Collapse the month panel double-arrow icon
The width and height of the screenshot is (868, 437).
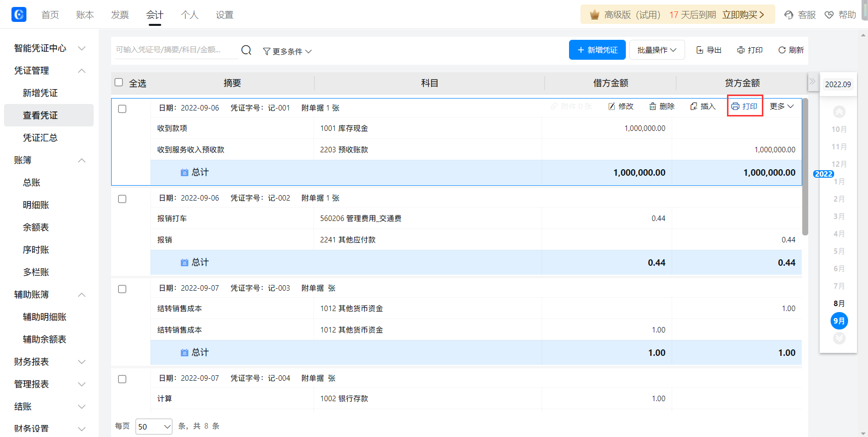[x=812, y=81]
